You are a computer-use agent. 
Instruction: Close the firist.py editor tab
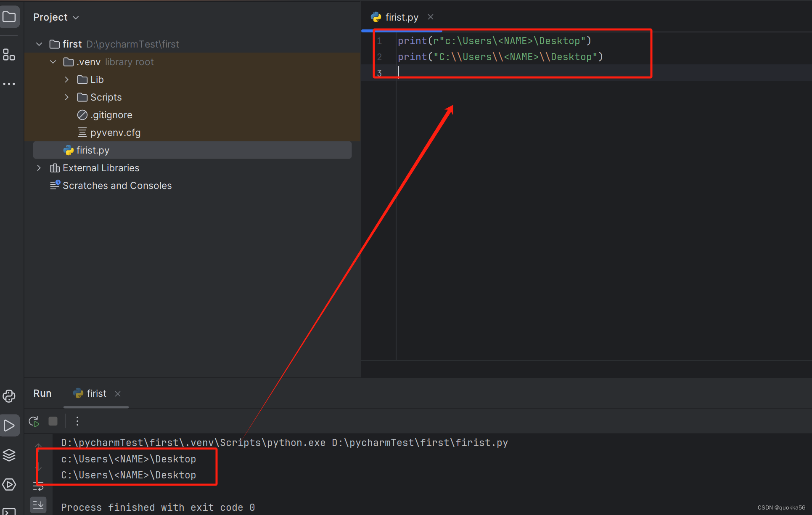point(430,17)
